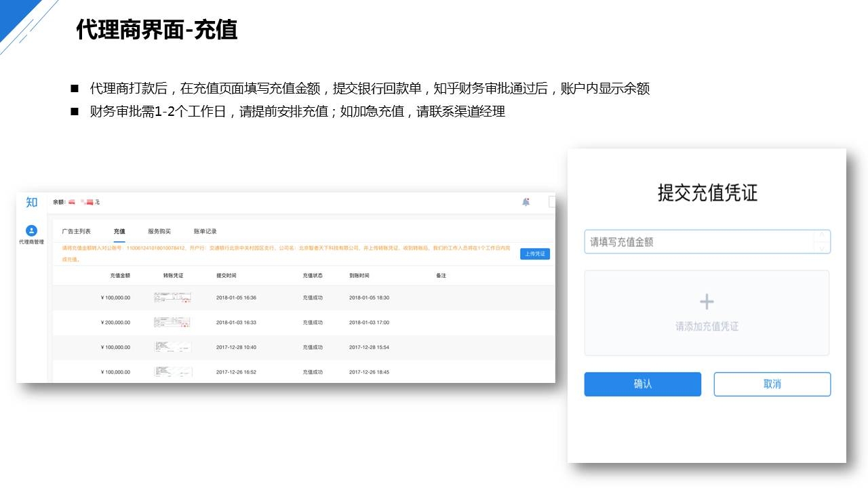This screenshot has width=868, height=488.
Task: Click the 上传凭证 button
Action: tap(535, 253)
